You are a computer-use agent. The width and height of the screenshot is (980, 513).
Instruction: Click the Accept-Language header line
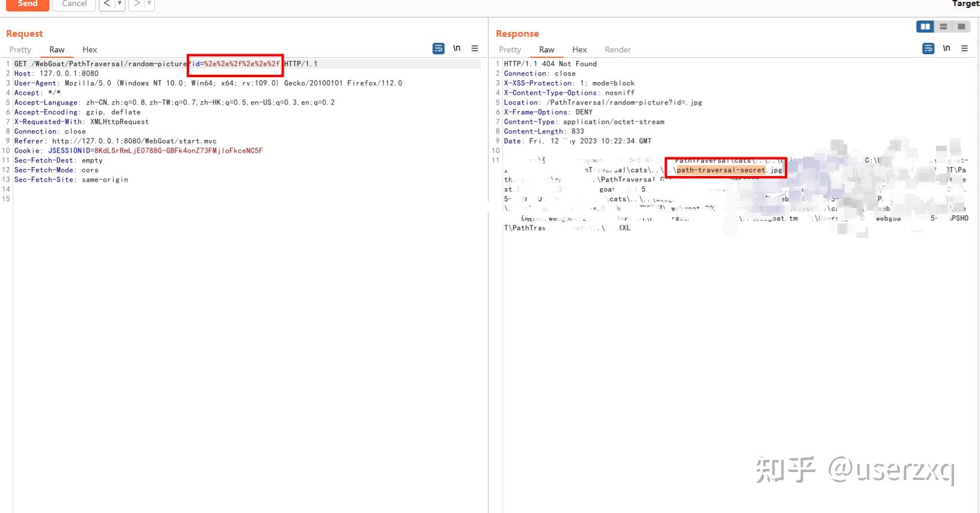pos(174,102)
